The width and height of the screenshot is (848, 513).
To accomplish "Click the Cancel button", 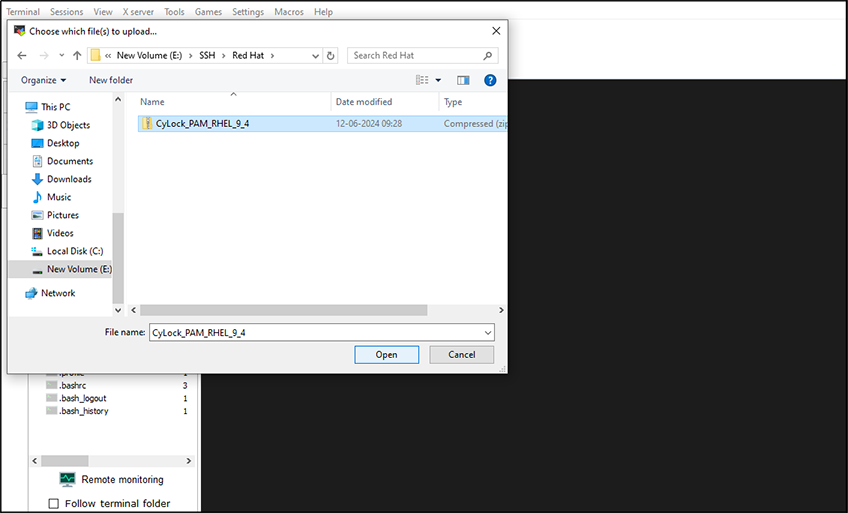I will (x=461, y=355).
